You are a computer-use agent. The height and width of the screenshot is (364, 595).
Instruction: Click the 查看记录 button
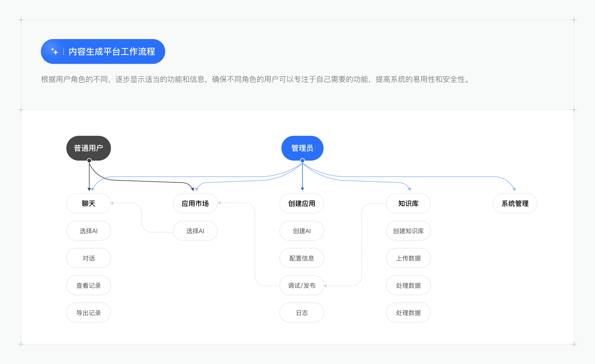coord(88,285)
